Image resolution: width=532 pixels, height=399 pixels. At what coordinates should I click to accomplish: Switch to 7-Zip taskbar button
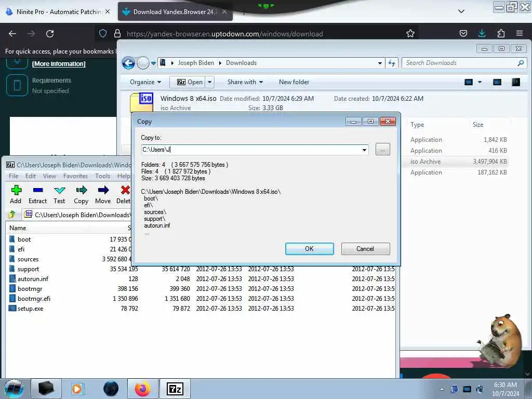(x=175, y=389)
